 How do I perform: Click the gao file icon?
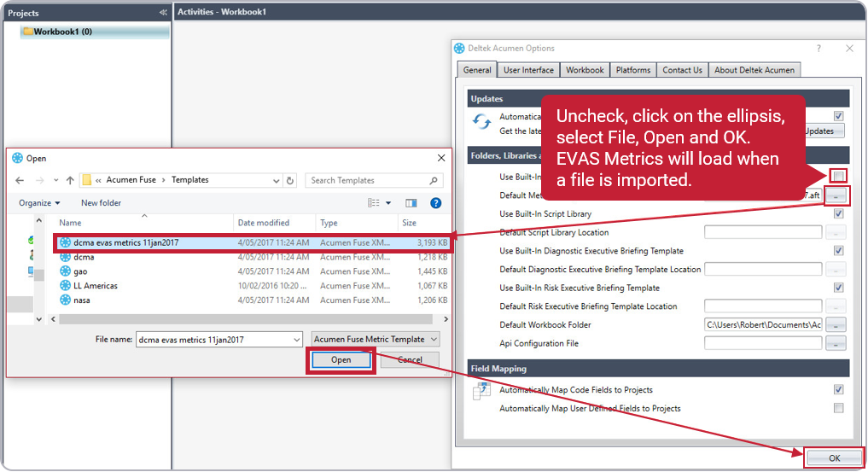coord(66,271)
